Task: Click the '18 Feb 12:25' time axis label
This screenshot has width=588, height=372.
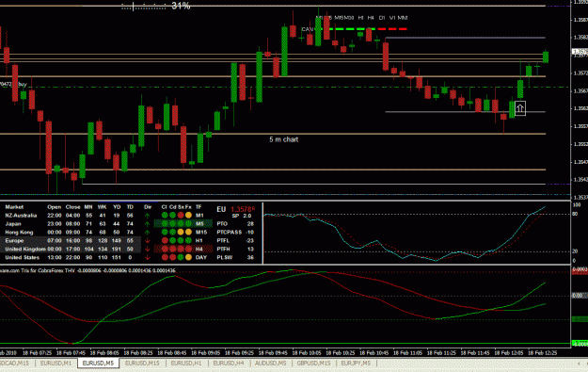Action: coord(543,353)
